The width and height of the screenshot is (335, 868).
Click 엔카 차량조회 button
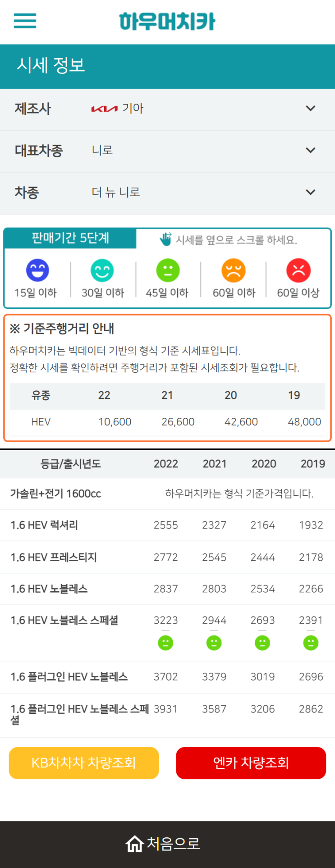(x=251, y=763)
